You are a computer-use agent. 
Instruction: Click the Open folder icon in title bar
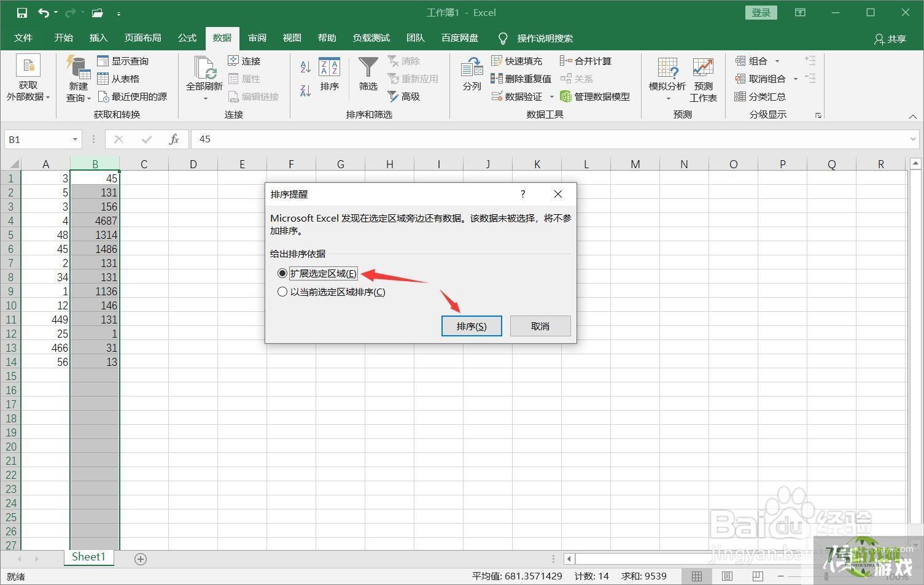point(97,12)
